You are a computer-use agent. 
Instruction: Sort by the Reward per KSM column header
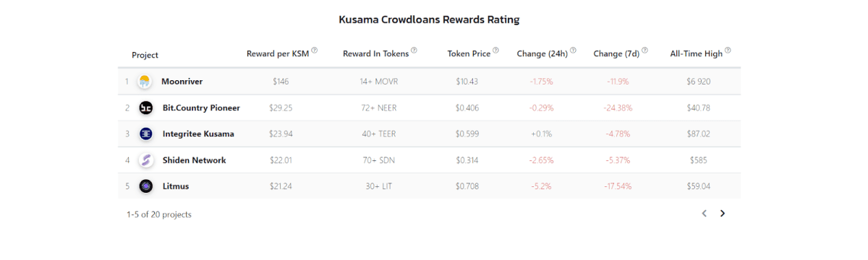pos(278,54)
